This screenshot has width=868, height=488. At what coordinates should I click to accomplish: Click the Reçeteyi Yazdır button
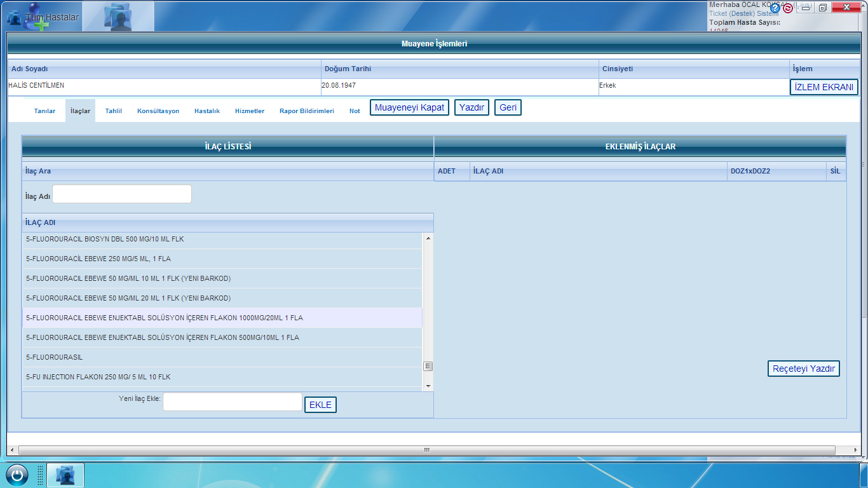click(x=803, y=369)
